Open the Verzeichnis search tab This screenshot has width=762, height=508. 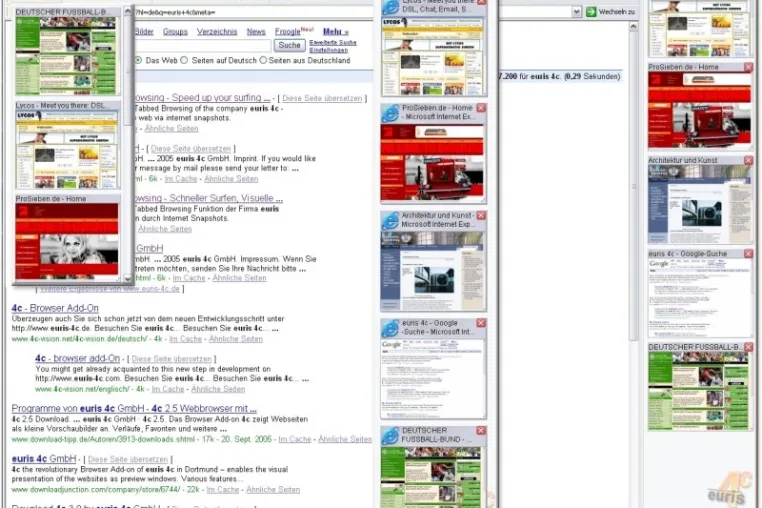click(x=217, y=32)
